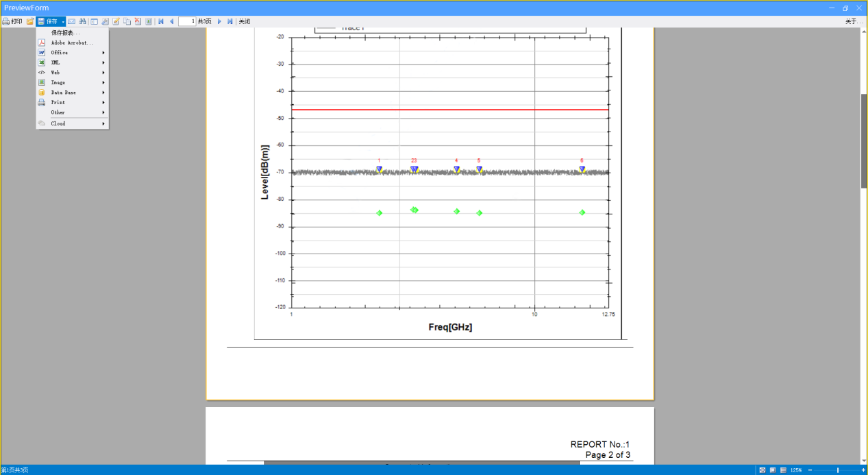The image size is (868, 475).
Task: Go to the first page of the report
Action: [x=161, y=21]
